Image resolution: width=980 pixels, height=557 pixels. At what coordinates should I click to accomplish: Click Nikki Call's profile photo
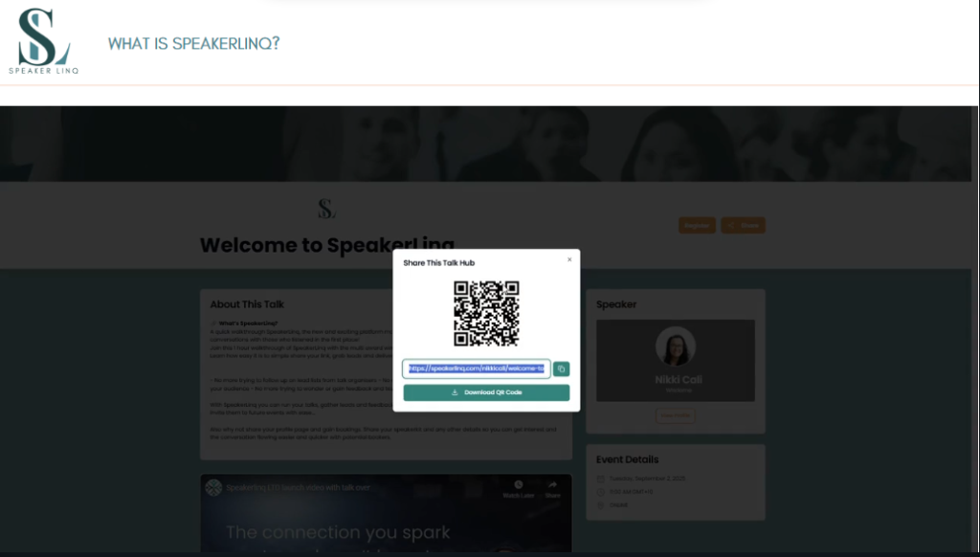click(675, 346)
